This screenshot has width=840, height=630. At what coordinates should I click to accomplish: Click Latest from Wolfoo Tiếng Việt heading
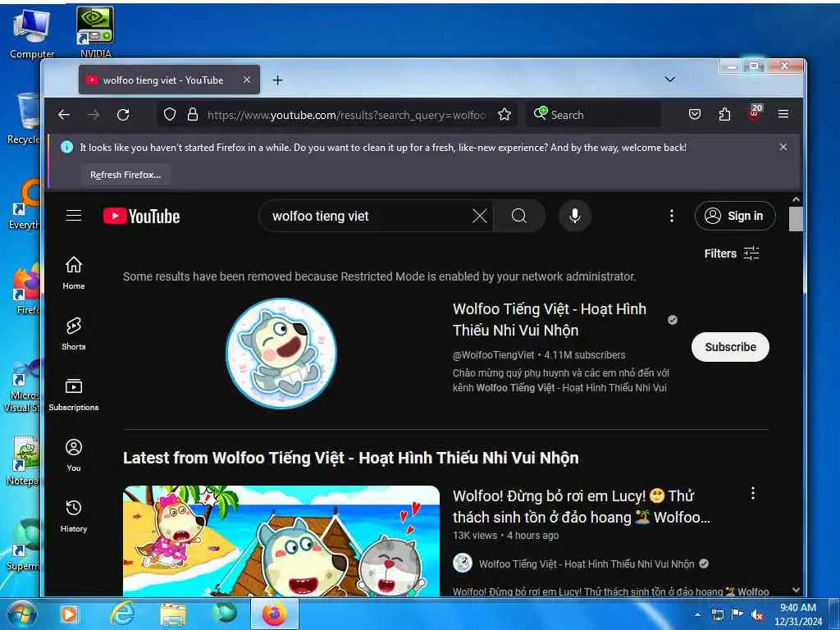coord(351,458)
